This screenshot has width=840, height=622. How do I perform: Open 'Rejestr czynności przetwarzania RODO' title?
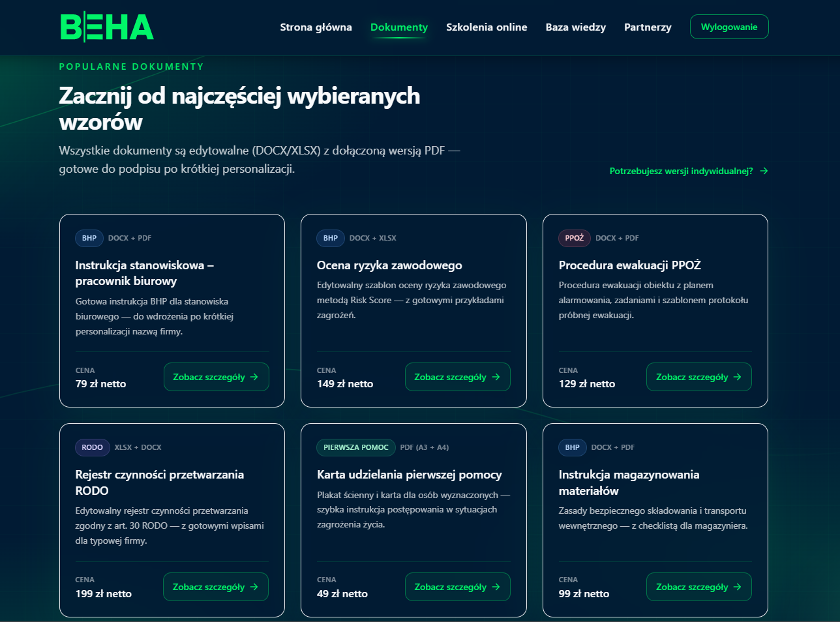tap(160, 482)
